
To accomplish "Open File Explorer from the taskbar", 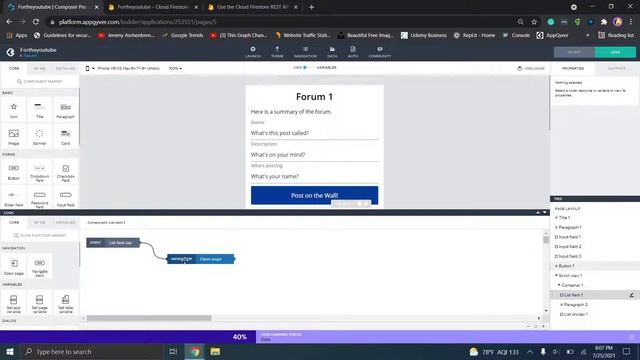I will (215, 351).
